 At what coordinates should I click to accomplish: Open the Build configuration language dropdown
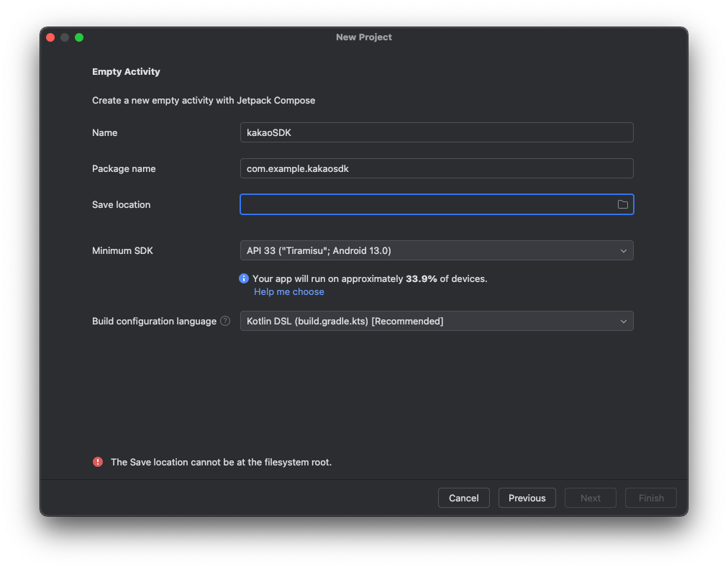[437, 321]
